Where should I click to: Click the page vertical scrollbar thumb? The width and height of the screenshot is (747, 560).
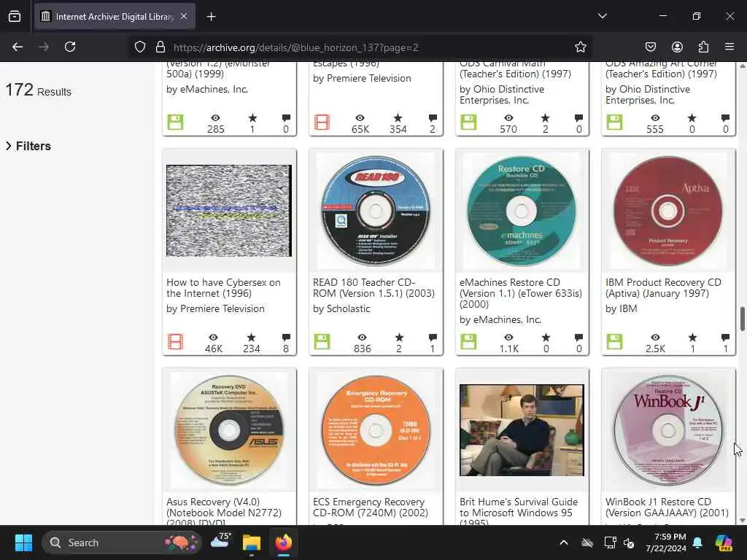coord(742,319)
